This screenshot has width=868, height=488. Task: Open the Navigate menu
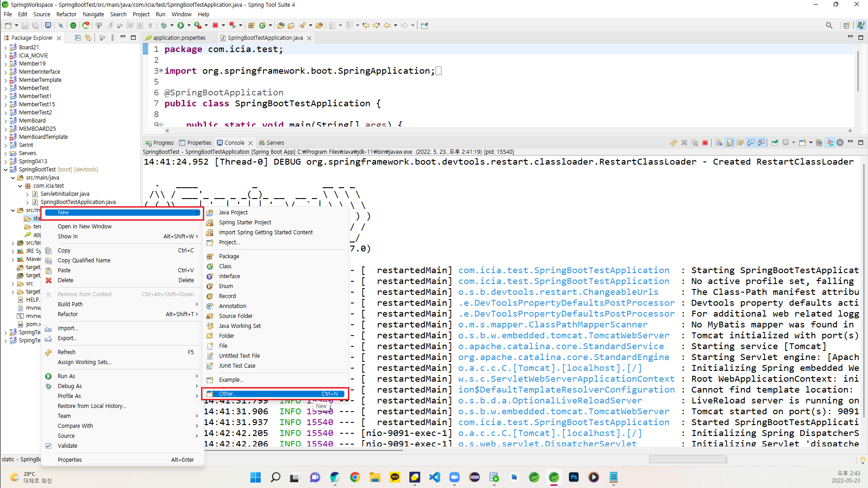click(93, 14)
